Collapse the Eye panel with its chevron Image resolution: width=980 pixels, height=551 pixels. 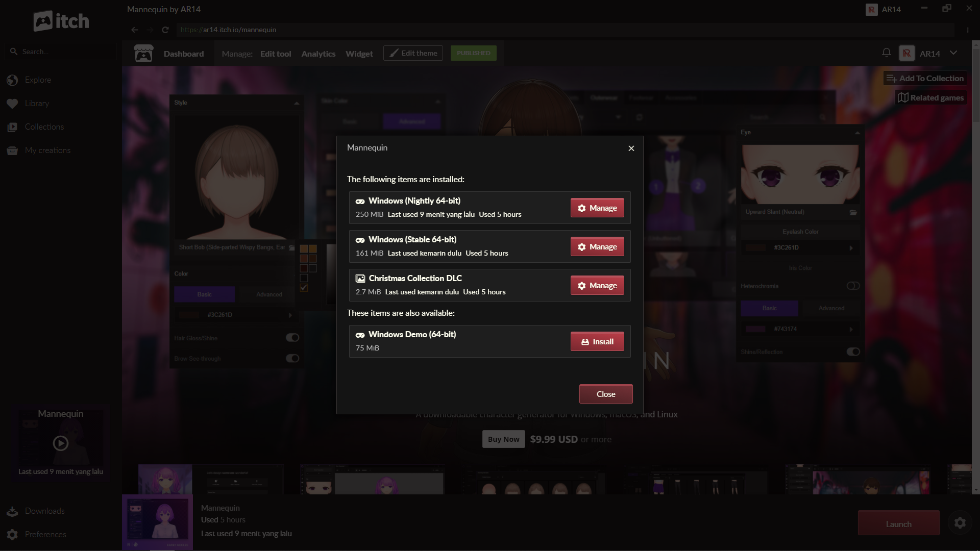point(857,132)
